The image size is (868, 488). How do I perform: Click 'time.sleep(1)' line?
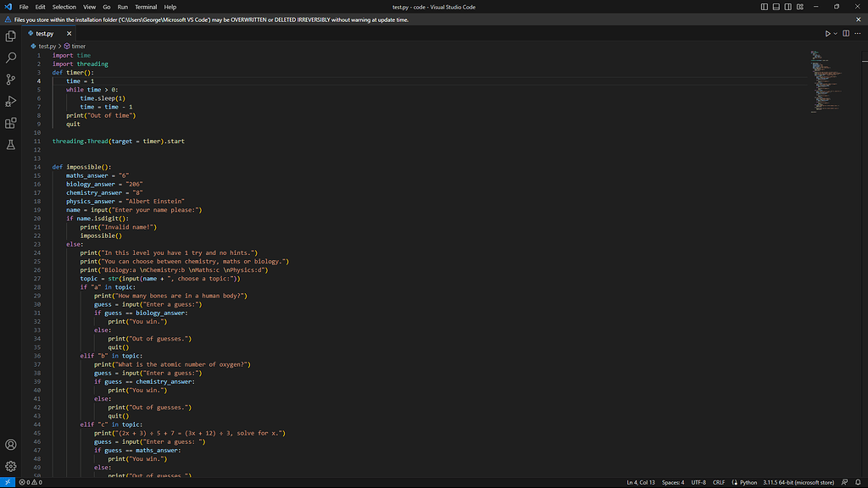point(103,98)
